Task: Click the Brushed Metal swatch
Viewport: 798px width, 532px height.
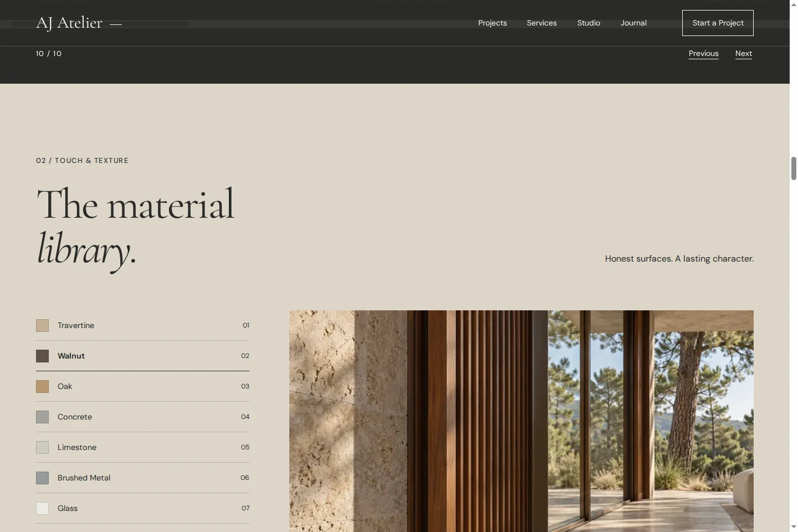Action: point(42,478)
